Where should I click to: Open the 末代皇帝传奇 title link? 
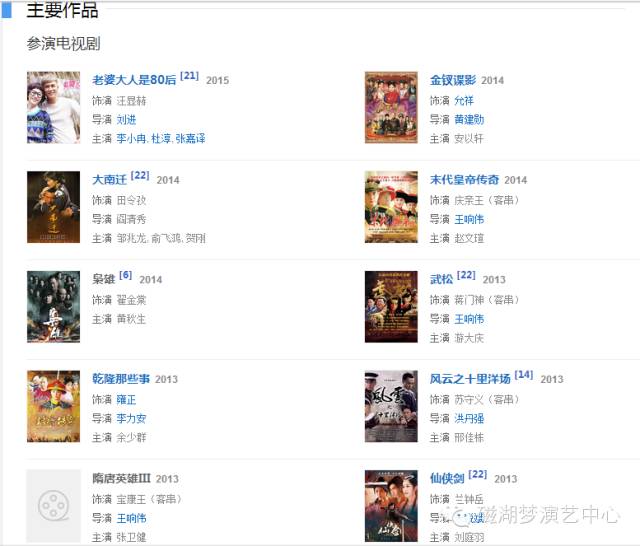[x=464, y=180]
